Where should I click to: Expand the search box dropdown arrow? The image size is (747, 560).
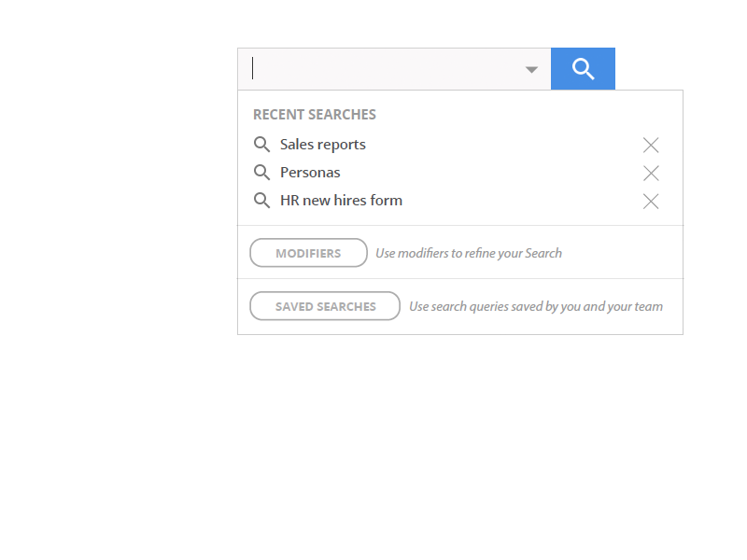click(x=531, y=70)
